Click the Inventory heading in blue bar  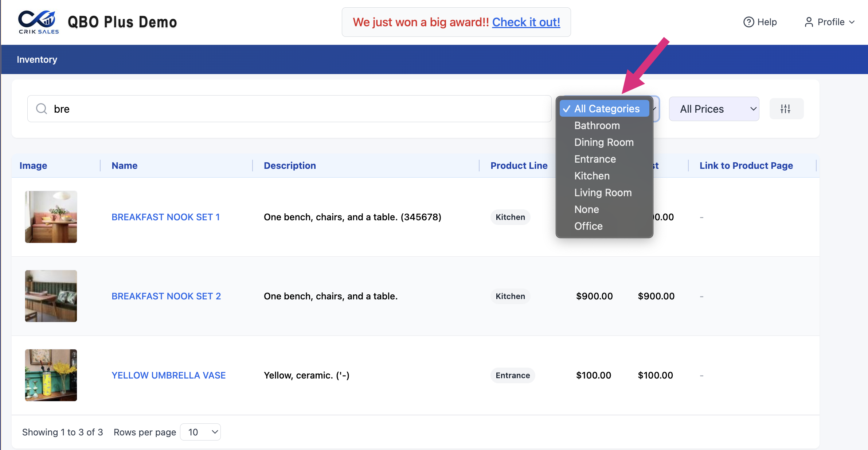[37, 59]
